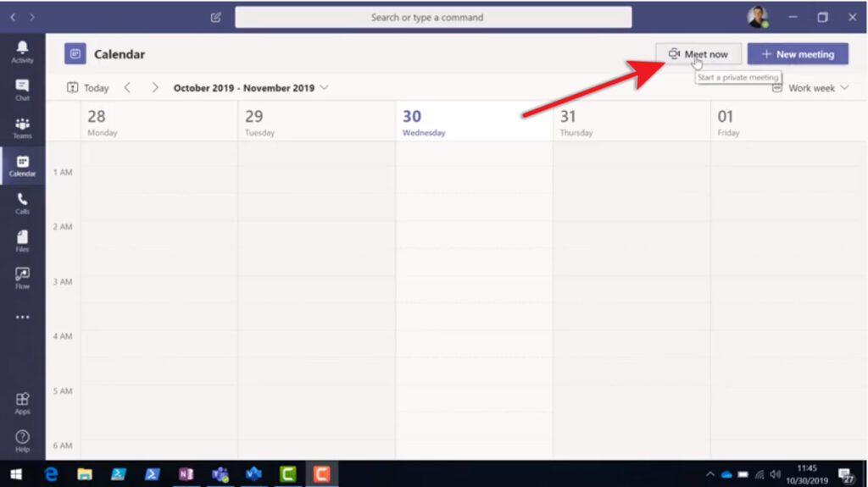Select the Wednesday 30 day header

pos(475,122)
